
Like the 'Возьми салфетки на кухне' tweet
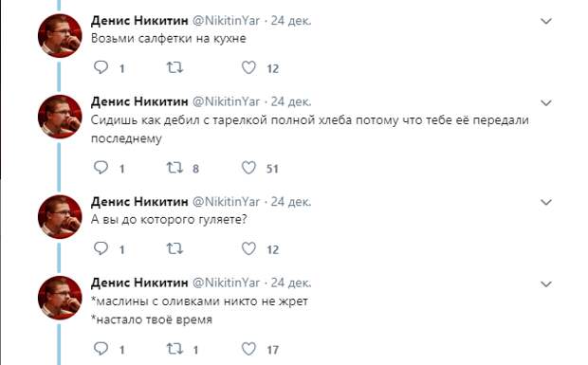248,67
